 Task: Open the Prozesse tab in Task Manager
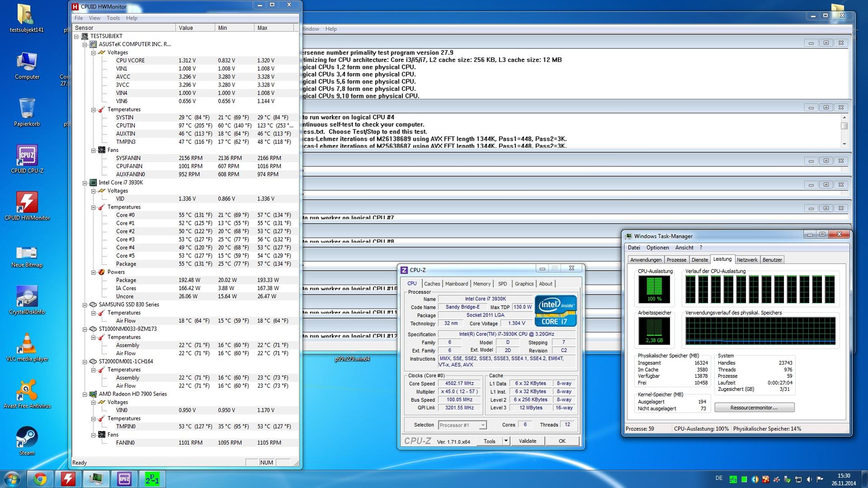pyautogui.click(x=676, y=260)
